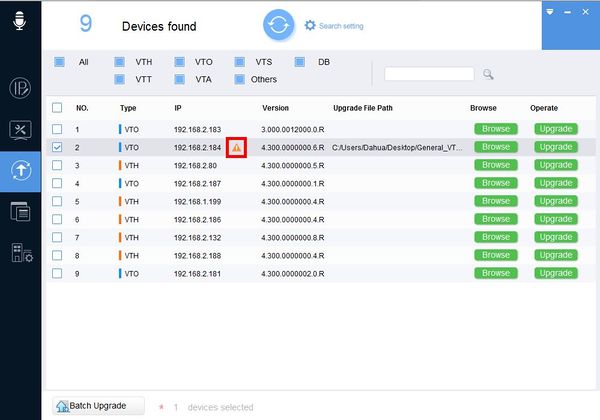Upgrade the device at 192.168.2.181
This screenshot has width=600, height=420.
click(556, 273)
